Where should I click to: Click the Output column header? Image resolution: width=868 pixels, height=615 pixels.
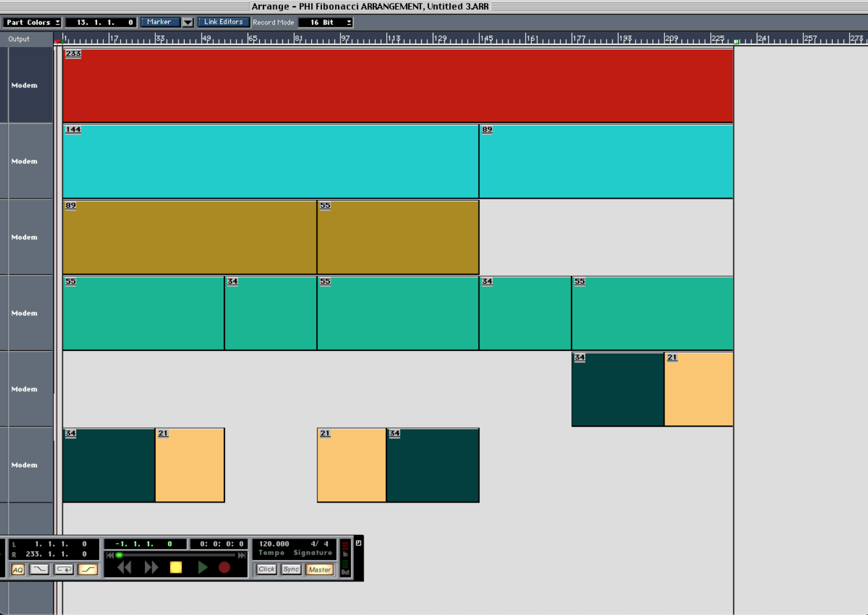[x=19, y=39]
